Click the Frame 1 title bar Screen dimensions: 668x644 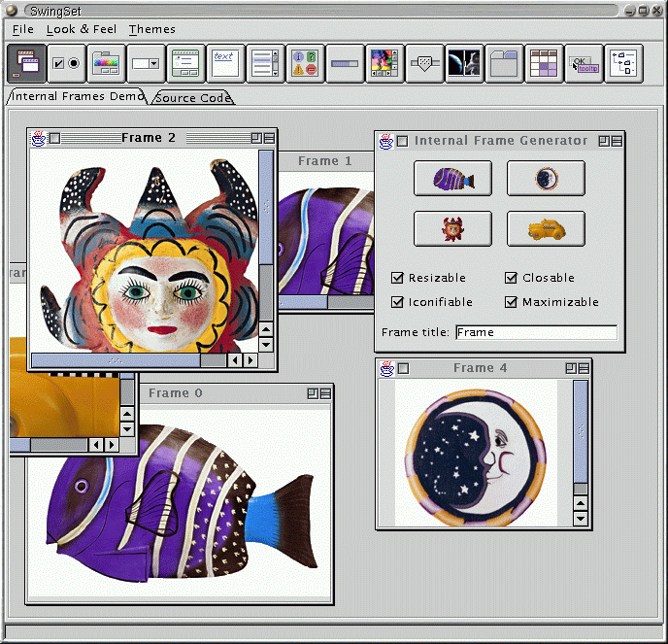(x=326, y=161)
